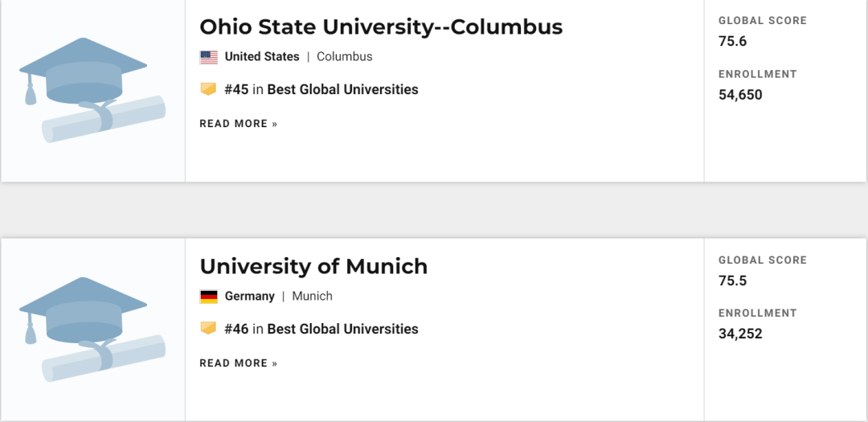Click READ MORE under Ohio State University
The height and width of the screenshot is (422, 868).
point(239,124)
